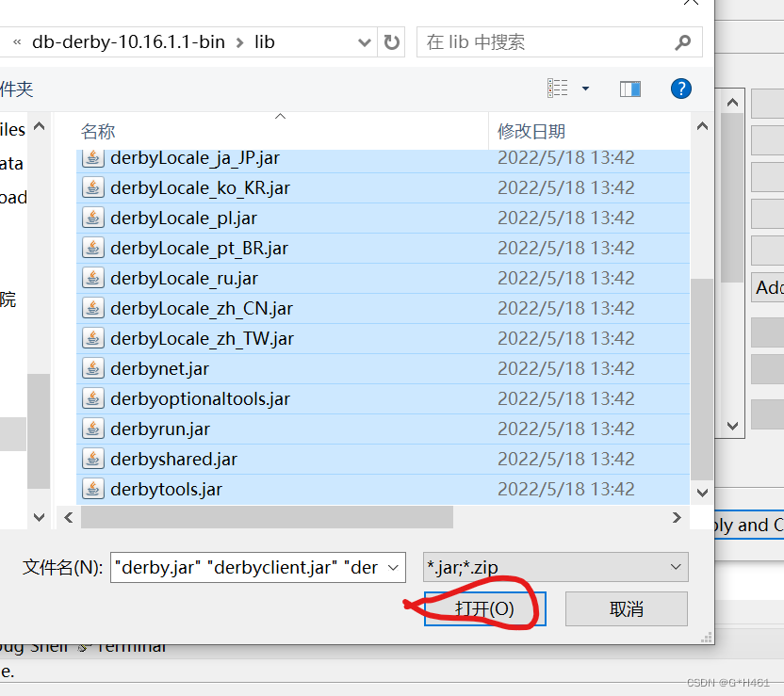Click the derbyrun.jar file icon
The width and height of the screenshot is (784, 696).
91,429
